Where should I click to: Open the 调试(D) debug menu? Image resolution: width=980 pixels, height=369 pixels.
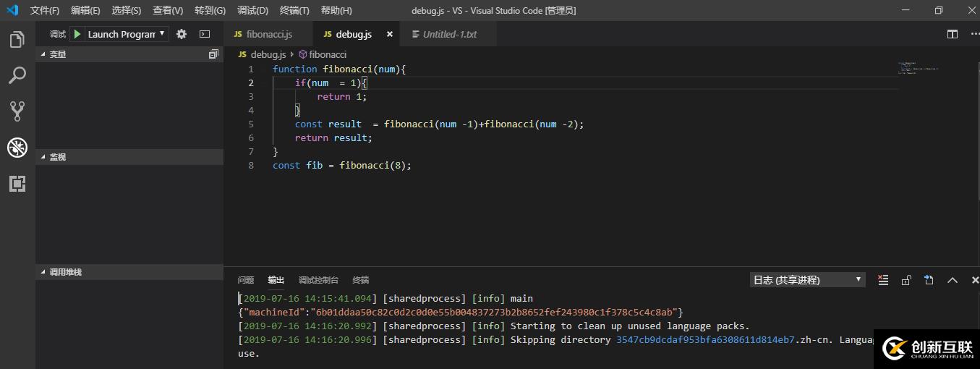252,11
